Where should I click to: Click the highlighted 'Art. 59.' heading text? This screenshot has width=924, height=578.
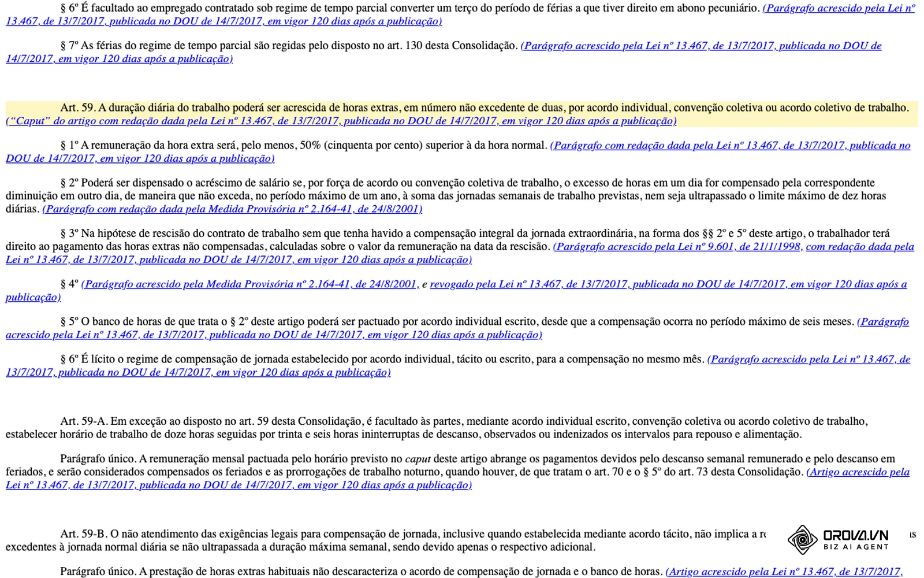pyautogui.click(x=78, y=108)
